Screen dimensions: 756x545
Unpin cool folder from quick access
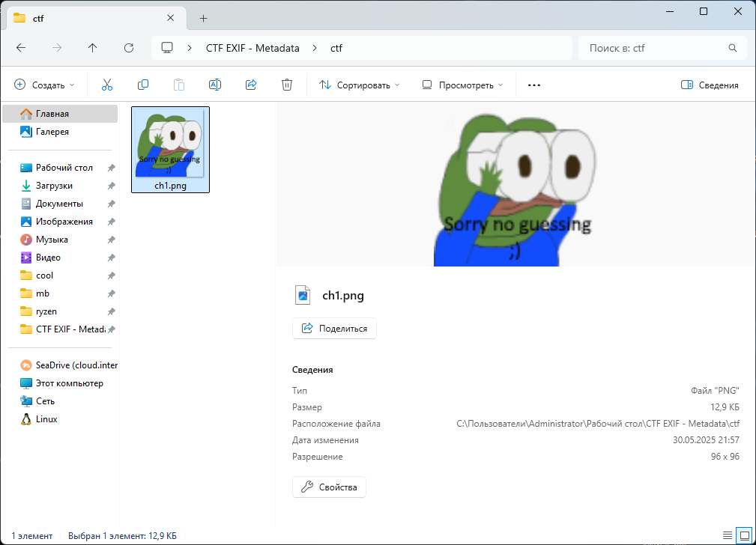(112, 275)
